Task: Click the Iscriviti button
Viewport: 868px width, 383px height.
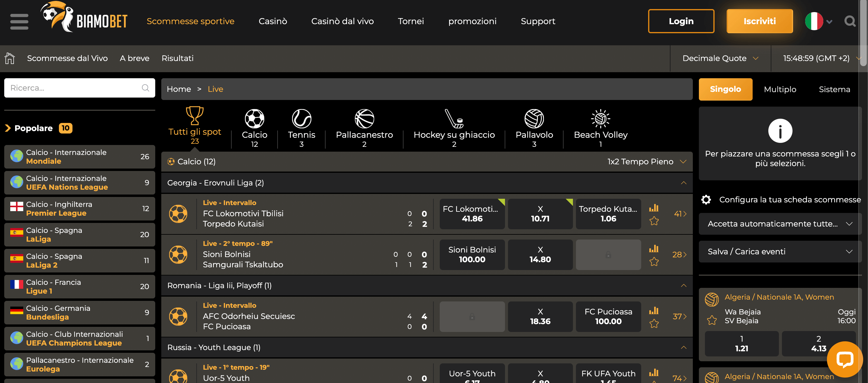Action: coord(760,21)
